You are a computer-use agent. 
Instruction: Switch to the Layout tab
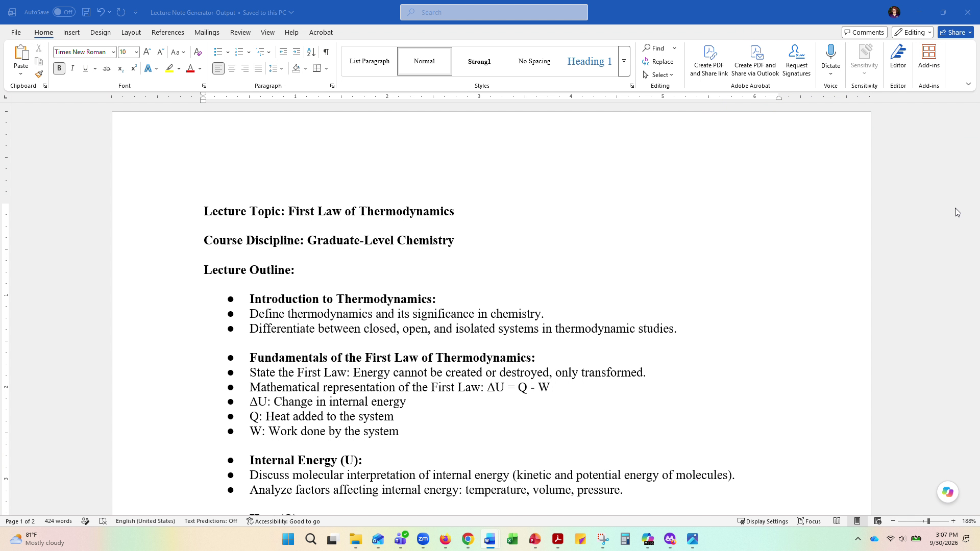131,32
